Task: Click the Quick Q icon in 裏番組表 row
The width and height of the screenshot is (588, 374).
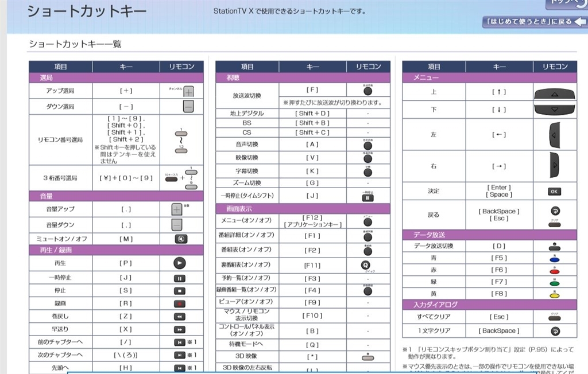Action: (365, 266)
